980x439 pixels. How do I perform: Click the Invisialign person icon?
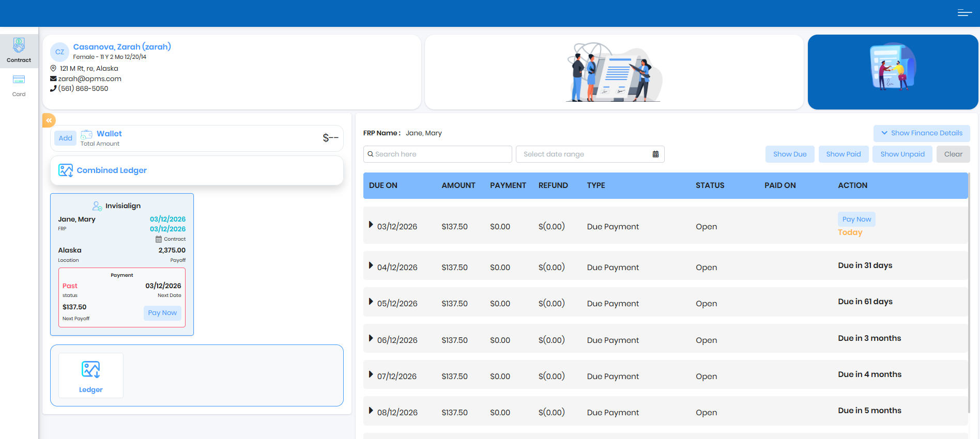97,206
